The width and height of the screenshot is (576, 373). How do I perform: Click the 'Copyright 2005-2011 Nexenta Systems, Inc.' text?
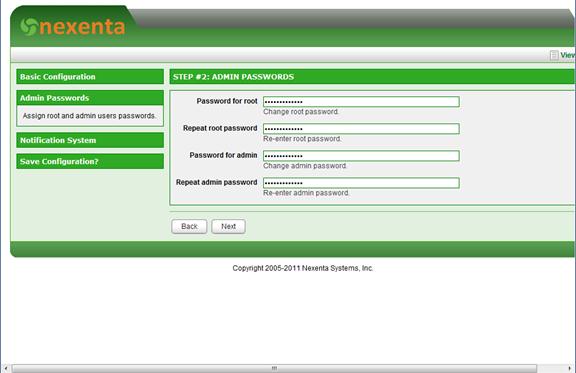(x=303, y=268)
